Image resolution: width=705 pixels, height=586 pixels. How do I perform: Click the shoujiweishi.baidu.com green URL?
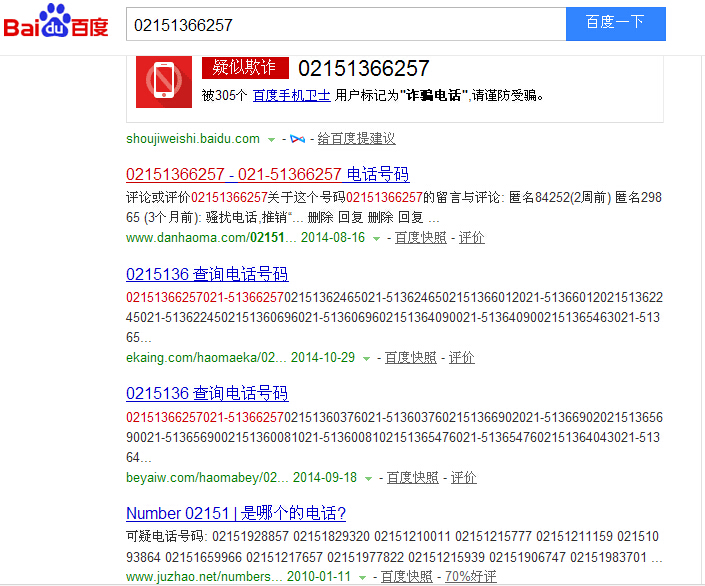click(x=193, y=139)
